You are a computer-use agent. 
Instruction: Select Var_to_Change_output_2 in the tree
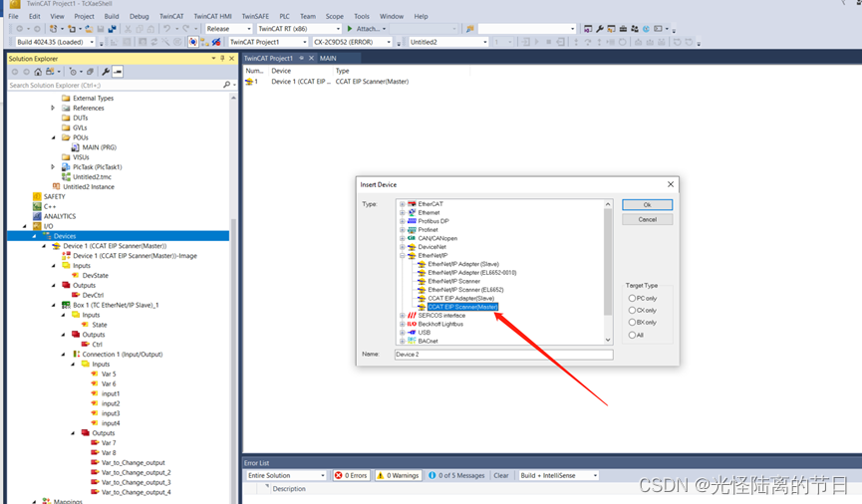(x=136, y=473)
